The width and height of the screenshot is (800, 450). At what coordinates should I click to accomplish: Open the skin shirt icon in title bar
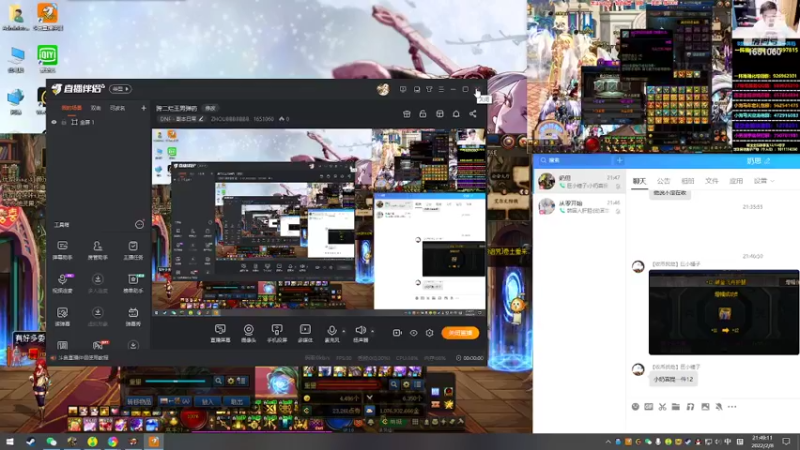click(429, 89)
